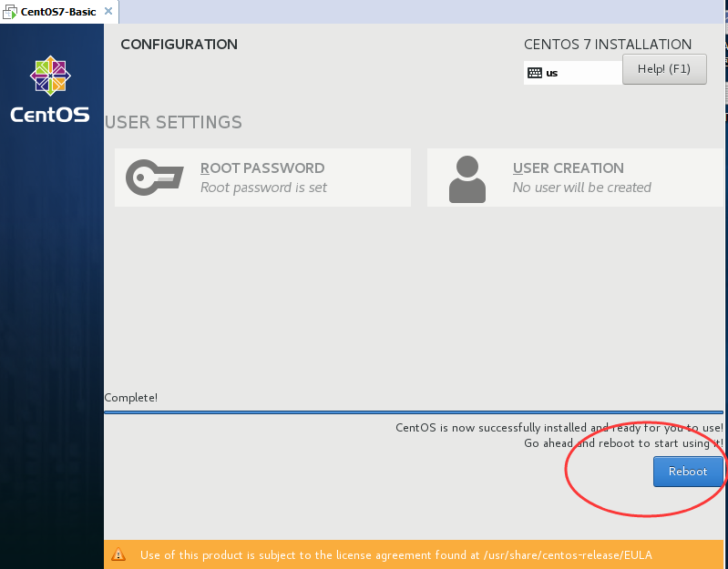Click the 'Complete!' status text

[131, 398]
